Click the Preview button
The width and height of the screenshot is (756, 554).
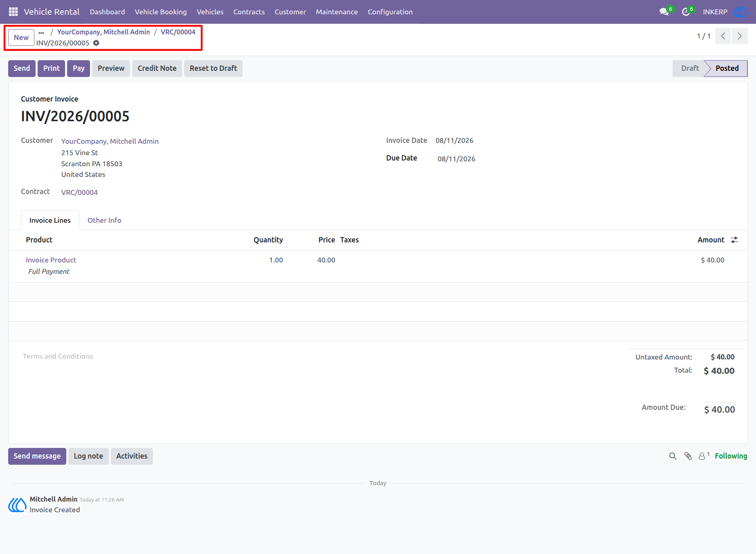(x=111, y=68)
